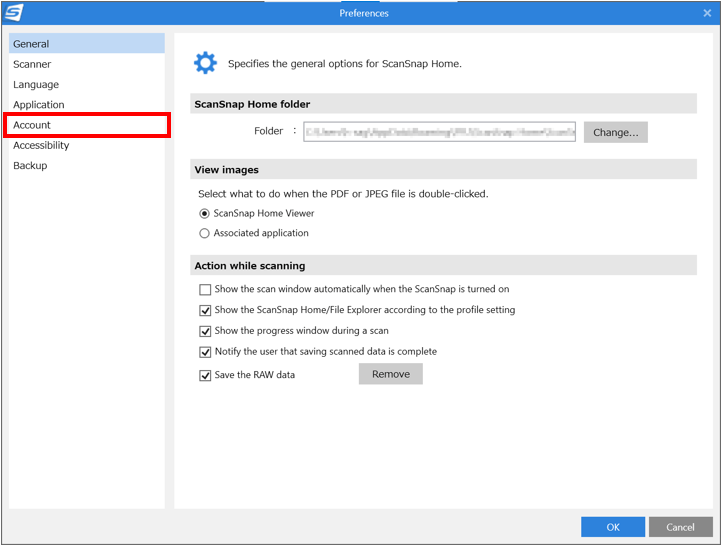This screenshot has height=546, width=722.
Task: Choose the Associated application radio option
Action: 205,233
